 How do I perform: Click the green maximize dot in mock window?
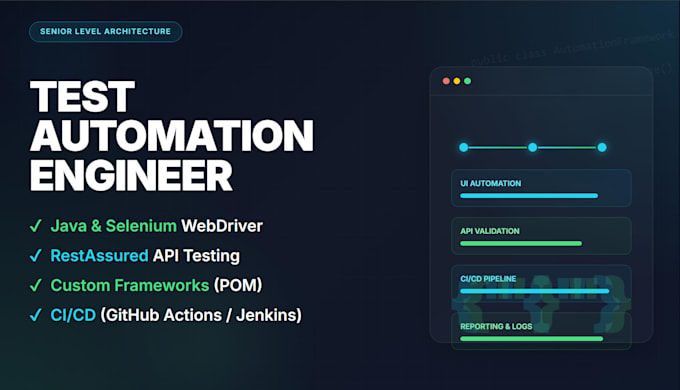pyautogui.click(x=468, y=81)
